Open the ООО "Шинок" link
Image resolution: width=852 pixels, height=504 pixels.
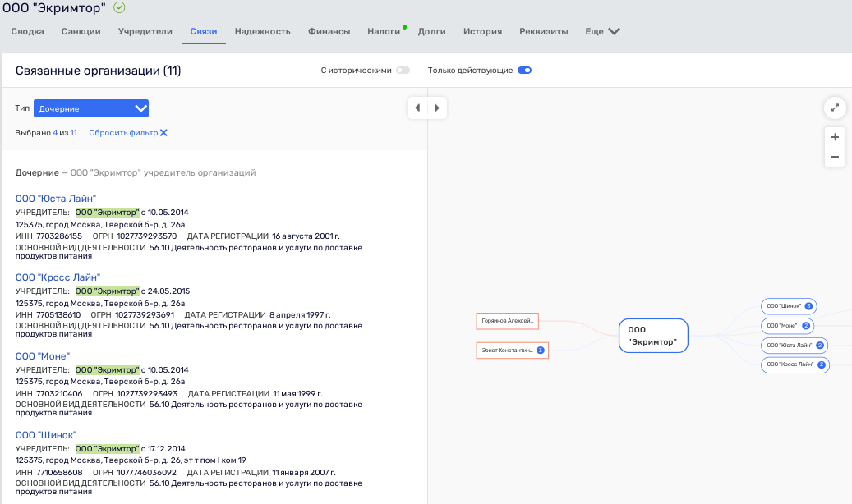[x=46, y=435]
